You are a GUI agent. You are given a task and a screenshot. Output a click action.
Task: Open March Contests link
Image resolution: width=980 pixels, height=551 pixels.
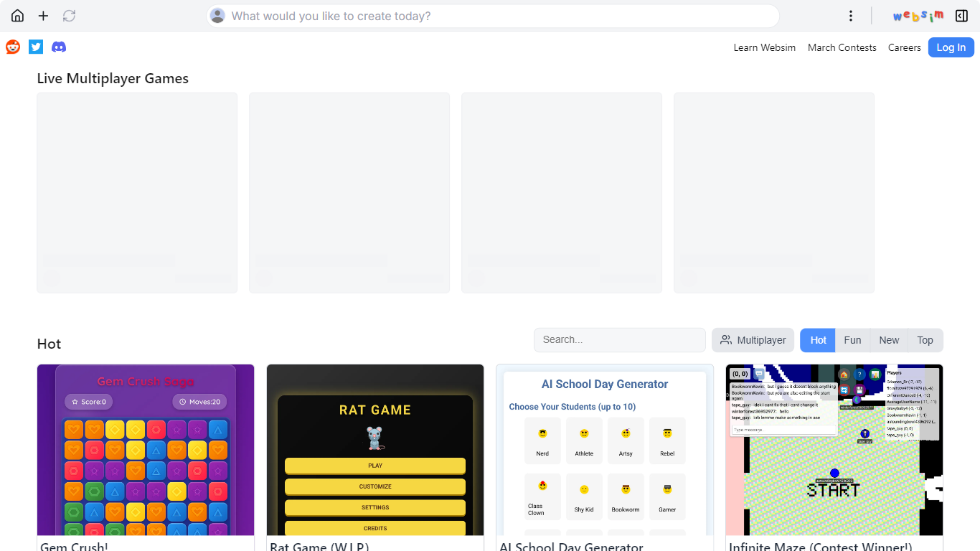842,47
